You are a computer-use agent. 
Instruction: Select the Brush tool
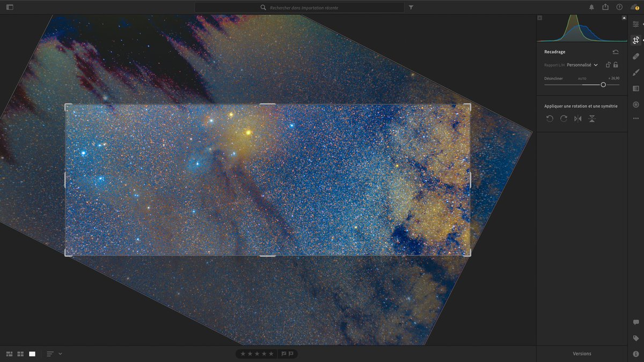tap(636, 72)
